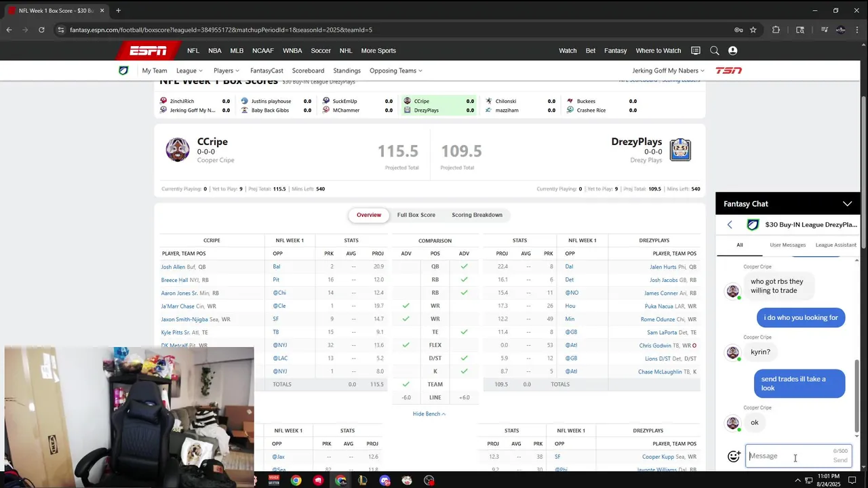Switch to User Messages chat tab
This screenshot has width=868, height=488.
click(788, 245)
